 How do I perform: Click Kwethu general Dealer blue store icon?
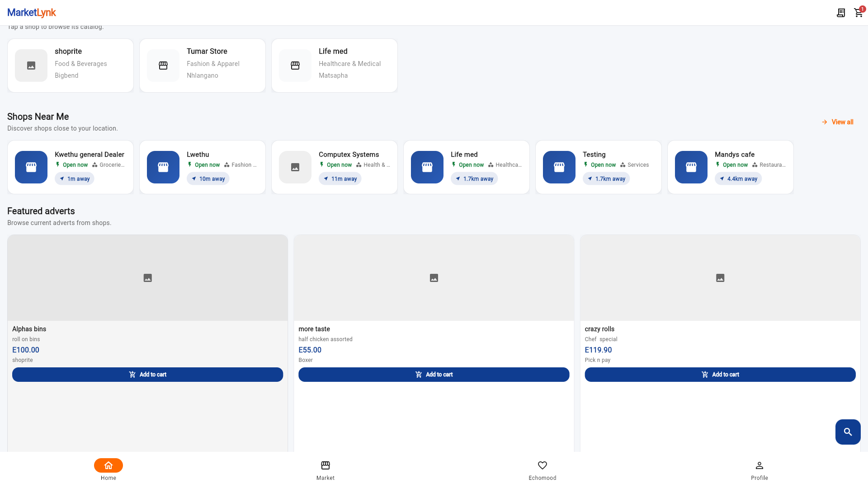tap(31, 167)
